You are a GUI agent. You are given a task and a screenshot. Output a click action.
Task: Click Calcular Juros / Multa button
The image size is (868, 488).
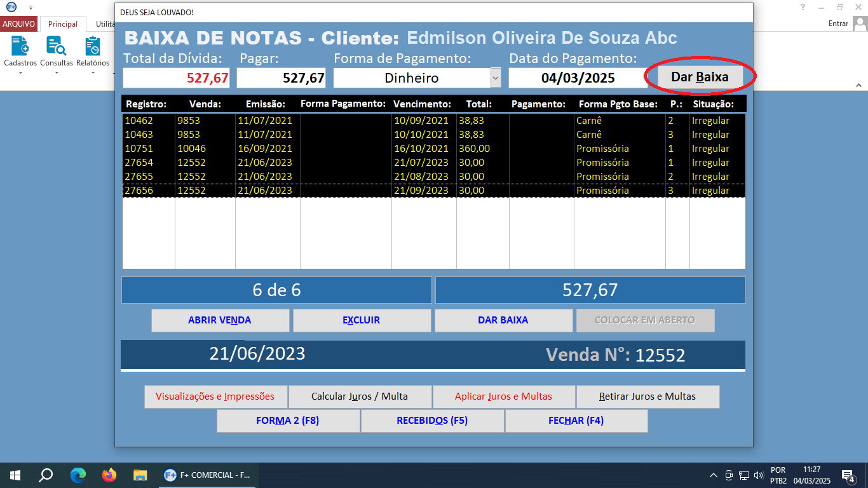[x=360, y=396]
